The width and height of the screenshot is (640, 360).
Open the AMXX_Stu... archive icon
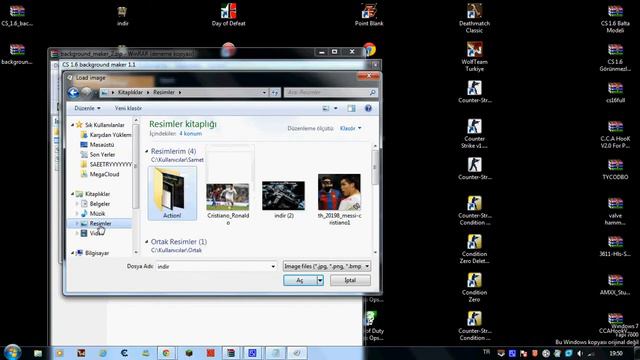[615, 284]
